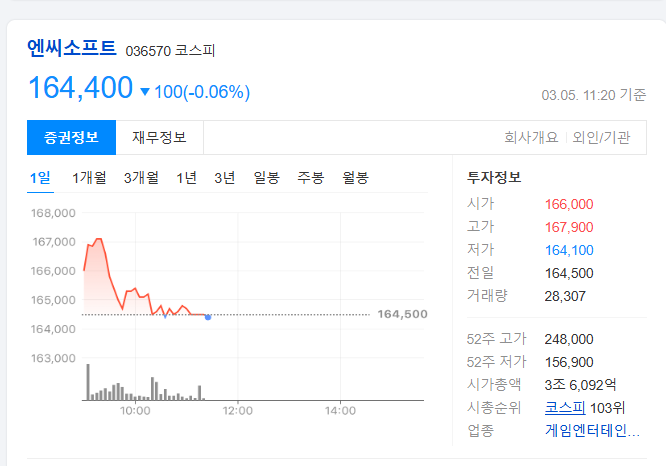This screenshot has width=666, height=466.
Task: Show the 3년 chart range
Action: pyautogui.click(x=224, y=178)
